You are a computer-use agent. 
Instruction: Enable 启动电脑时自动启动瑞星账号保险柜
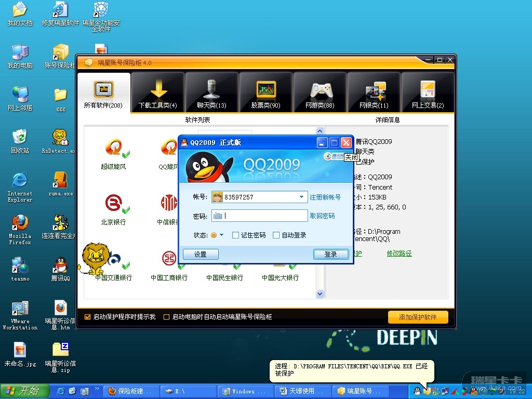click(x=167, y=317)
